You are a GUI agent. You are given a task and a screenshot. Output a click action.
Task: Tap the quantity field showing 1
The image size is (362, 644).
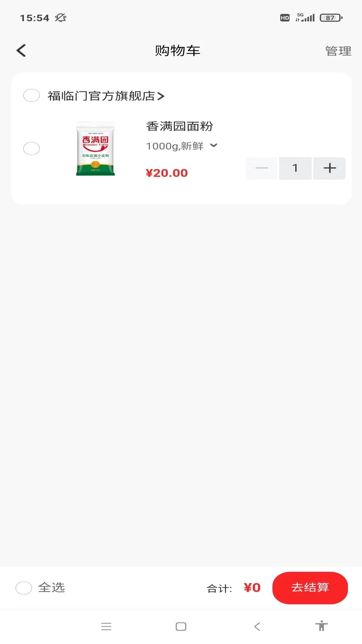pos(295,168)
